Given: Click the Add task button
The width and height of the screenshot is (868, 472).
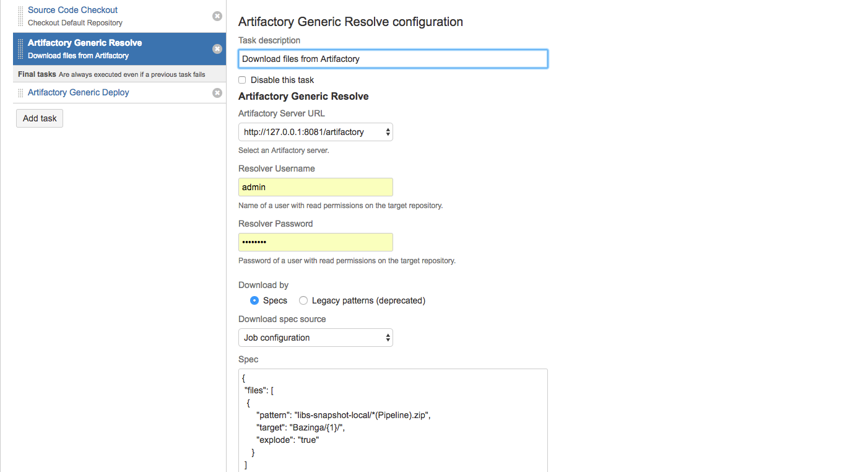Looking at the screenshot, I should click(x=40, y=118).
